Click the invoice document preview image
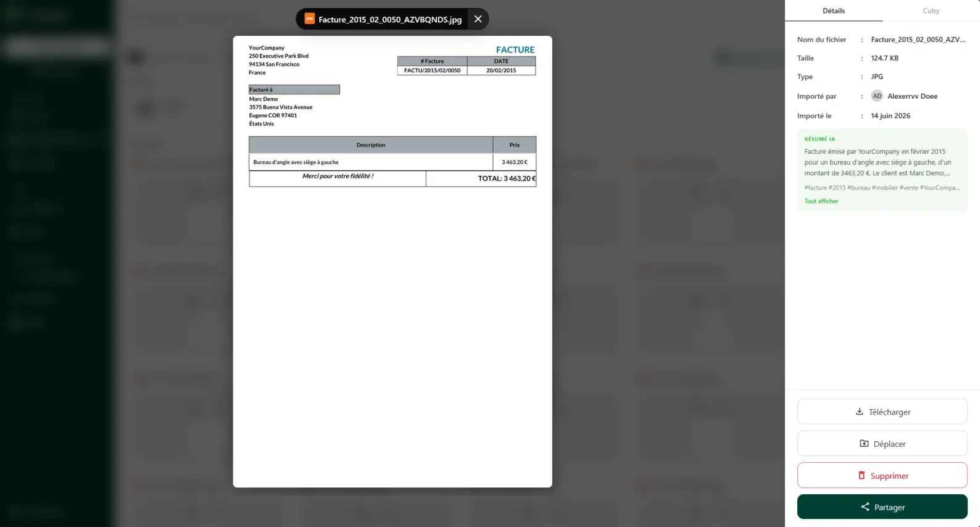This screenshot has width=980, height=527. 392,262
